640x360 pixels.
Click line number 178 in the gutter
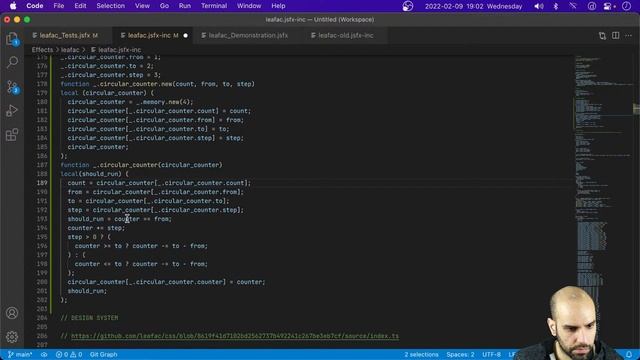[42, 84]
